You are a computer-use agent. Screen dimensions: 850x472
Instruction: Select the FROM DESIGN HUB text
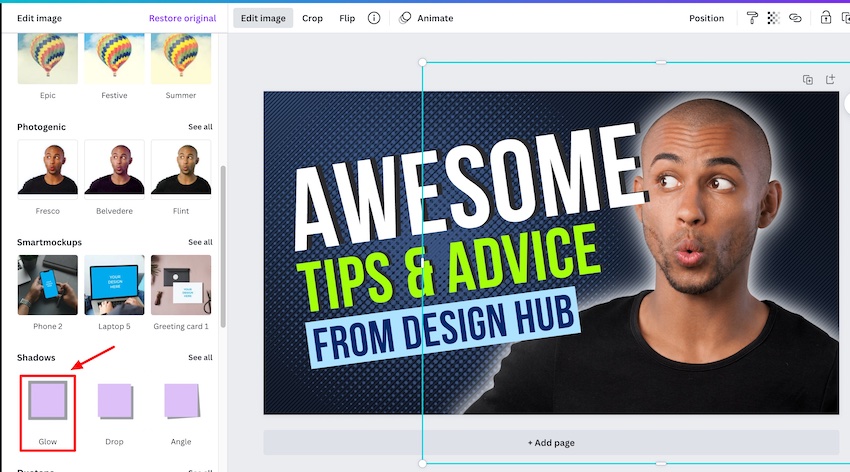click(443, 328)
